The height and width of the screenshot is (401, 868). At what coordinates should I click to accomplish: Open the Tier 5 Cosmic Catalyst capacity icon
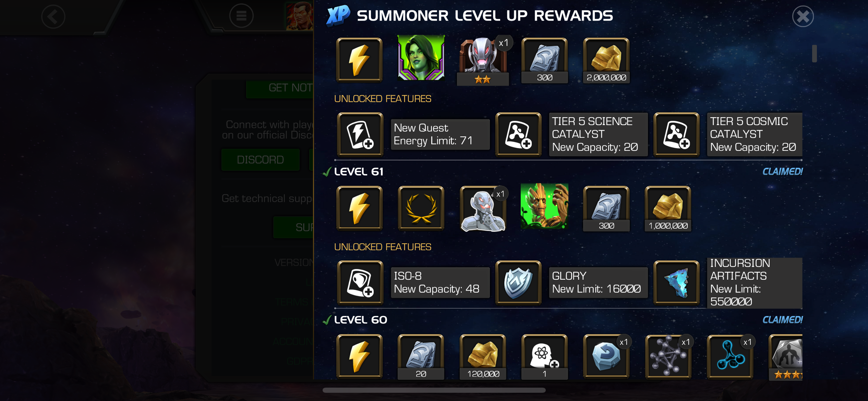[x=676, y=135]
